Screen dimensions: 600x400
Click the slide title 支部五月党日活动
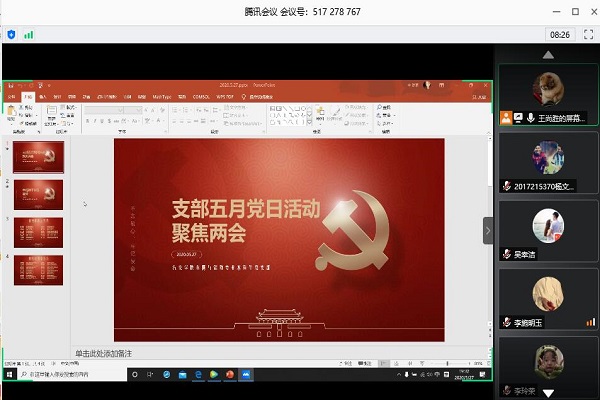(x=246, y=209)
